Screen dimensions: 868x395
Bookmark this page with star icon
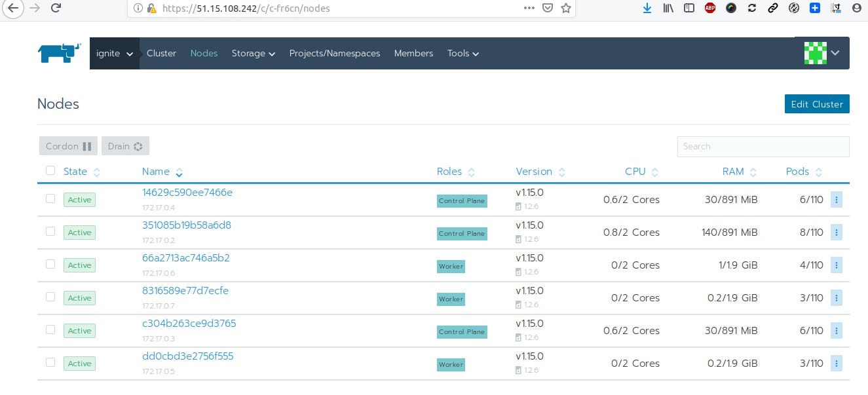(566, 9)
